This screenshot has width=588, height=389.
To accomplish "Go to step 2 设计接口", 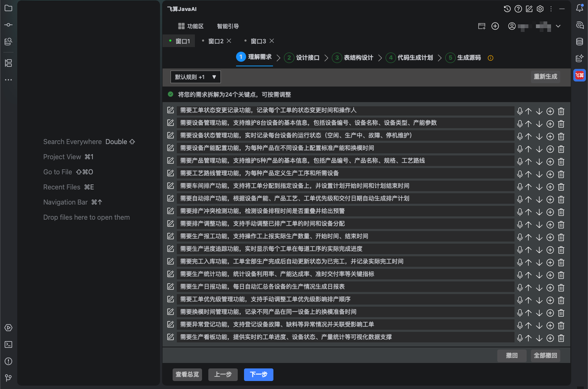I will point(302,57).
